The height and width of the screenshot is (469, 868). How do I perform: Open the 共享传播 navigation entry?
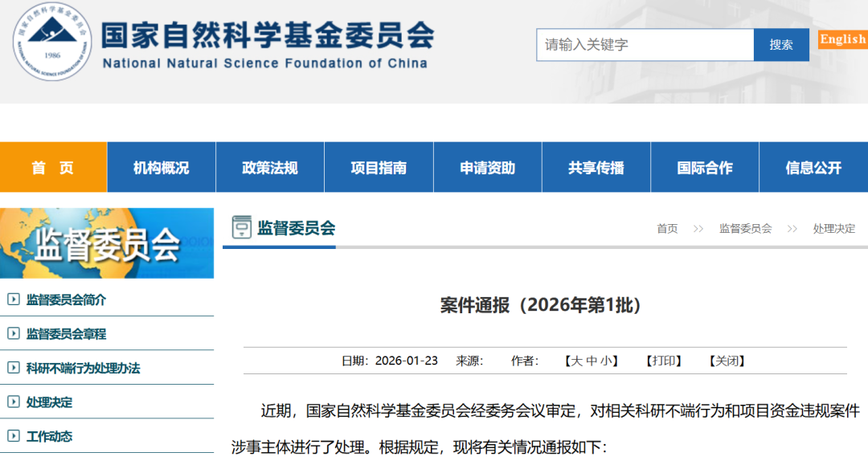coord(596,167)
